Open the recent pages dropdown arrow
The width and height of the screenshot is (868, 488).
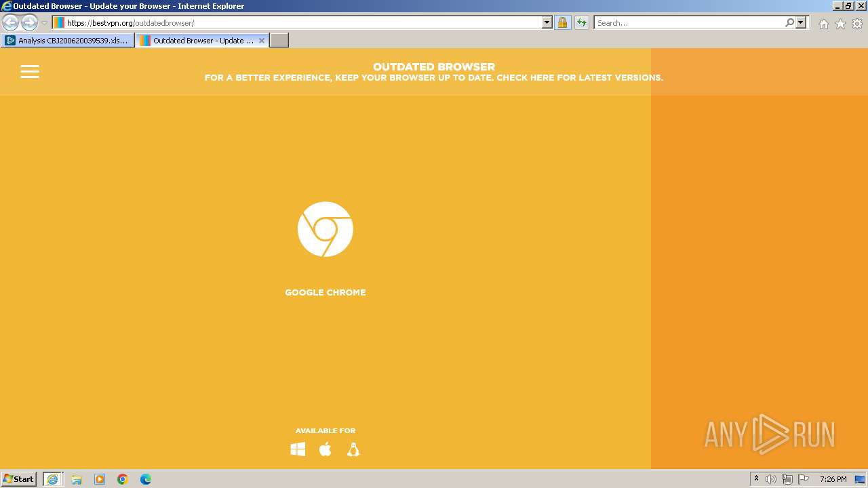[45, 23]
